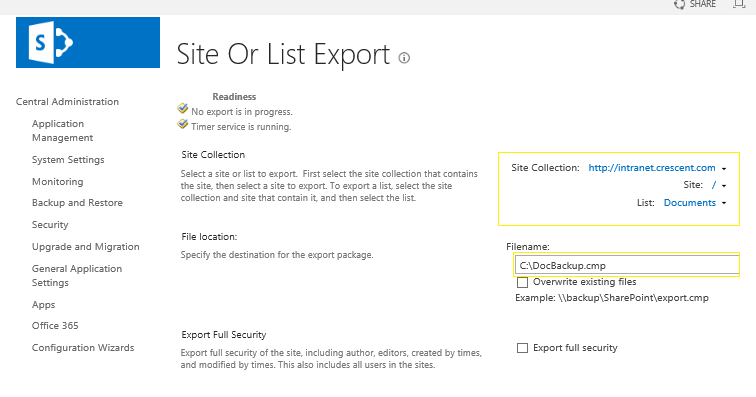Click the checkmark icon by Timer service running
This screenshot has width=756, height=397.
point(183,123)
